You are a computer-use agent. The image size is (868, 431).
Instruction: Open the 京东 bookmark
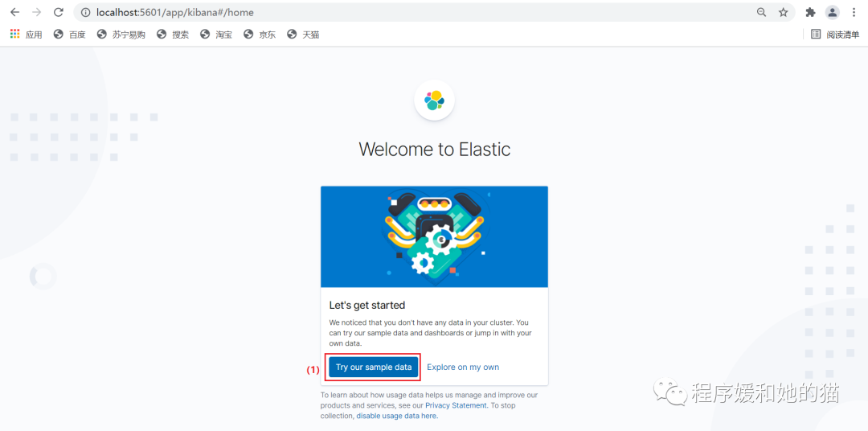point(260,35)
